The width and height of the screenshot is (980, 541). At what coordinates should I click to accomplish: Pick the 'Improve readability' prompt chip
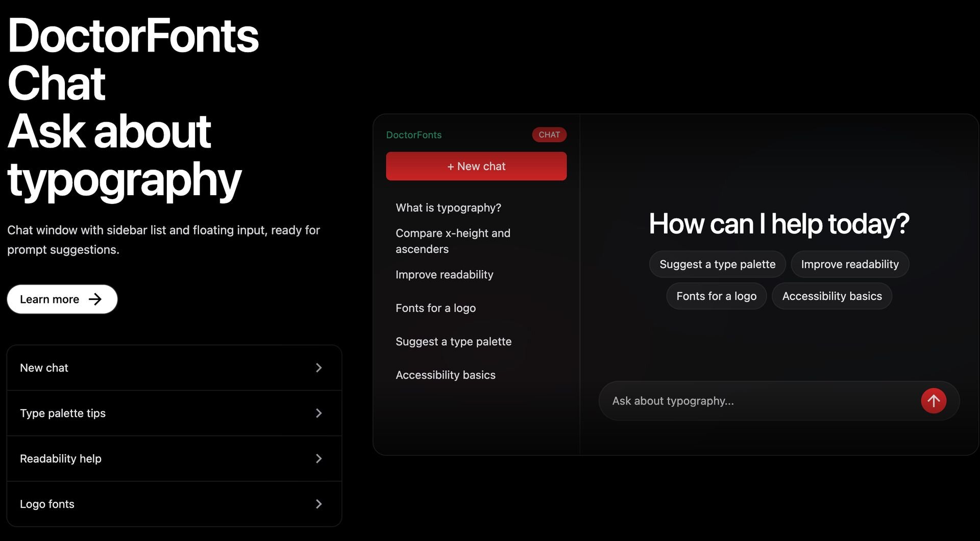[x=849, y=264]
